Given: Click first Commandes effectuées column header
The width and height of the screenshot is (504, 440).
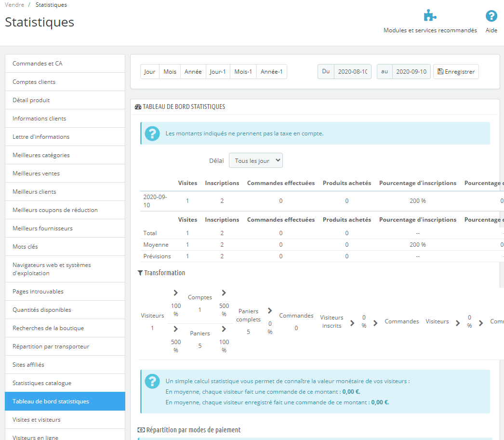Looking at the screenshot, I should [x=280, y=183].
